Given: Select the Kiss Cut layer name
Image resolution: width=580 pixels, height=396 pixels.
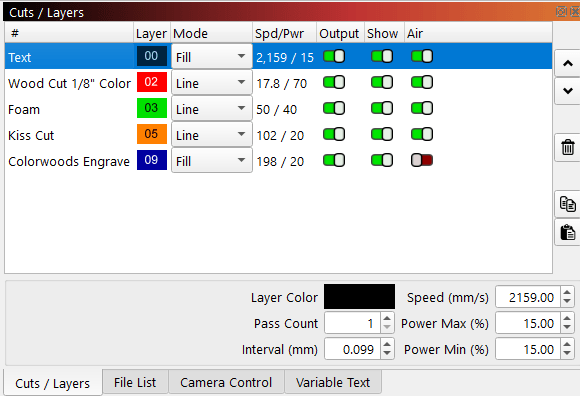Looking at the screenshot, I should click(31, 135).
